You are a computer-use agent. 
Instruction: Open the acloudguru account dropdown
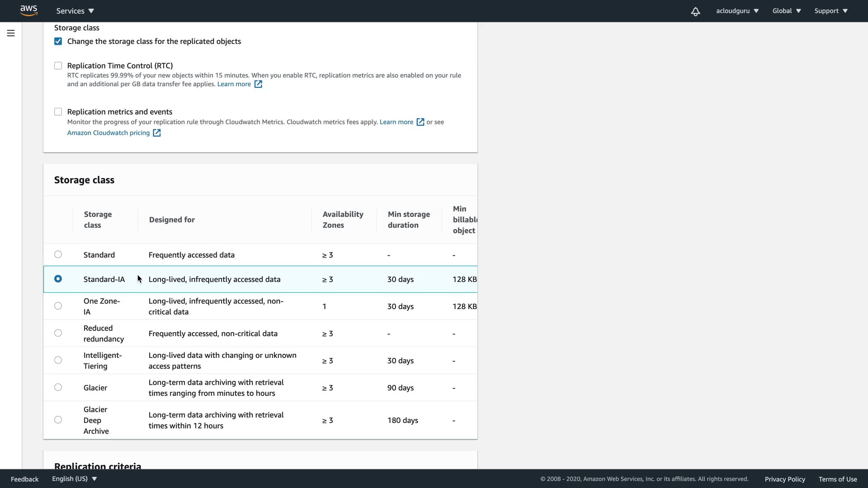click(737, 11)
